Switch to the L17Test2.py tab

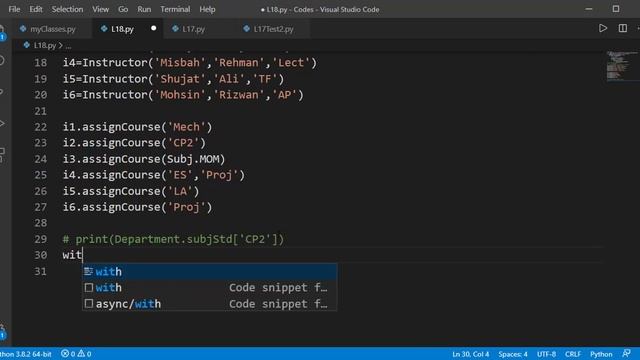click(x=273, y=29)
